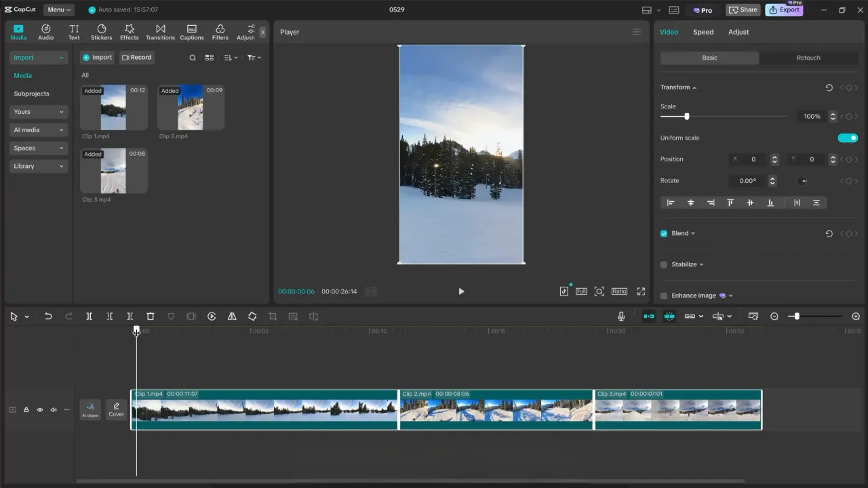
Task: Hide the main track with eye icon
Action: pyautogui.click(x=40, y=410)
